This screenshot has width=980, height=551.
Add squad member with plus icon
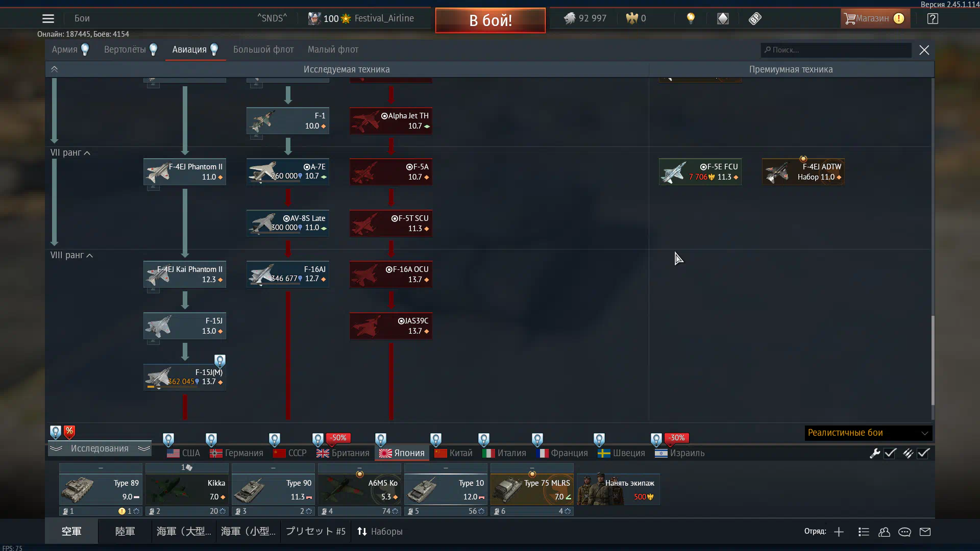839,532
